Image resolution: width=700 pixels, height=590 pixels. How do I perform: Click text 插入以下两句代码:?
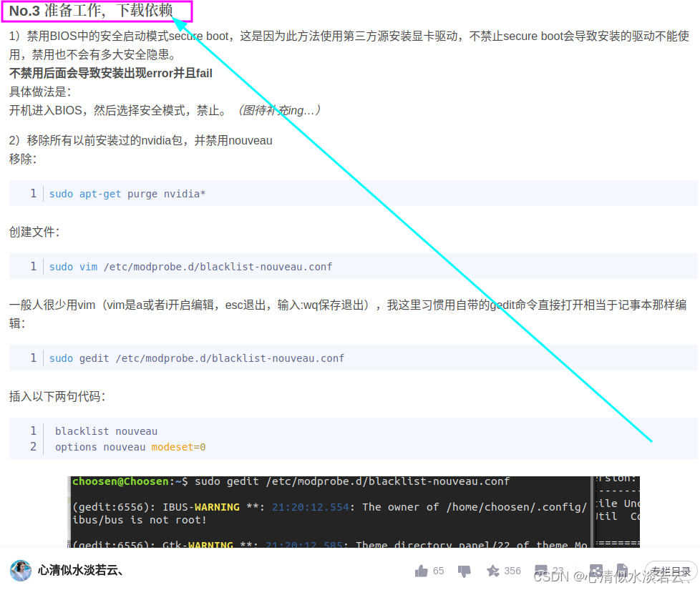click(x=57, y=396)
